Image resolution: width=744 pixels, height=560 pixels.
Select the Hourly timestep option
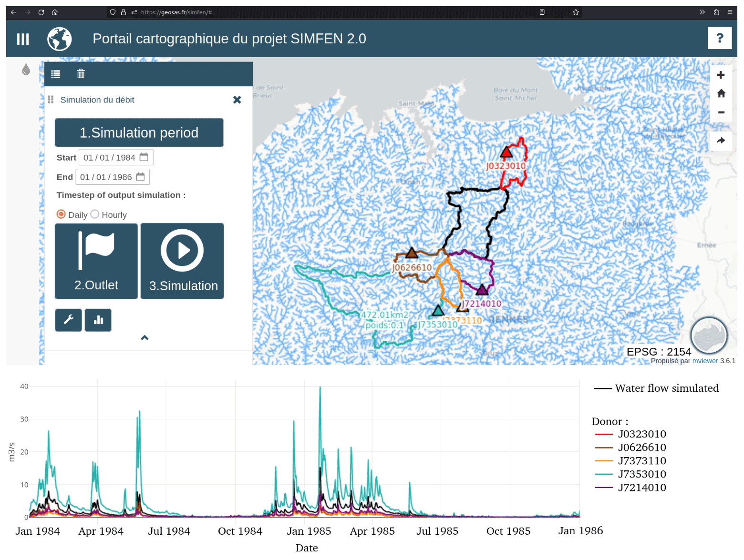[x=95, y=214]
